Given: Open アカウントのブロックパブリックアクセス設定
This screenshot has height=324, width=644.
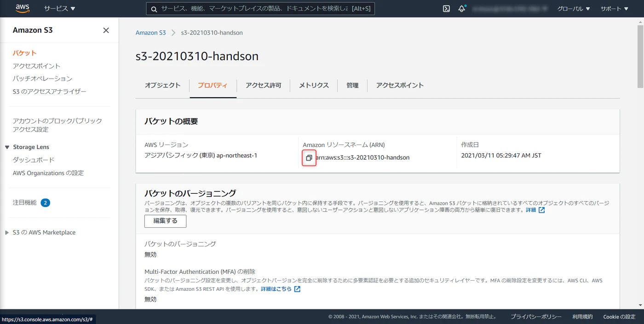Looking at the screenshot, I should tap(57, 125).
